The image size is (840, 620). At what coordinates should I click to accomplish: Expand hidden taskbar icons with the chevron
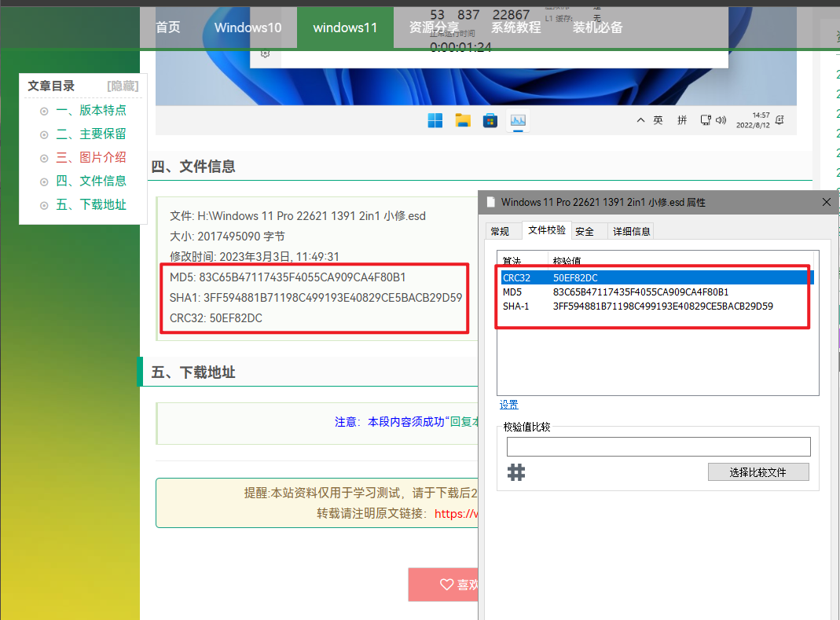(640, 119)
